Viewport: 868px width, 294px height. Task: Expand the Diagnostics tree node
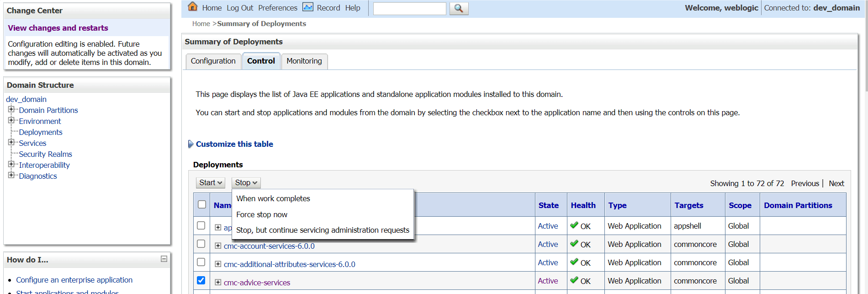click(x=11, y=175)
